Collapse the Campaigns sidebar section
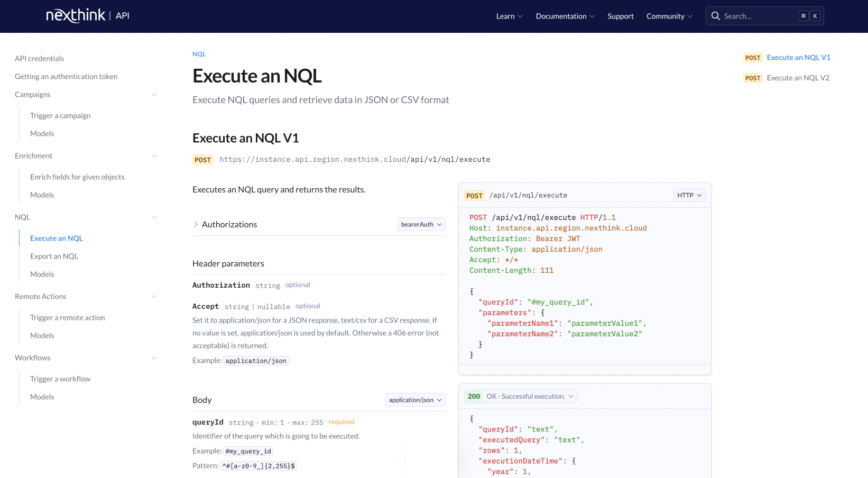This screenshot has height=478, width=868. point(154,95)
